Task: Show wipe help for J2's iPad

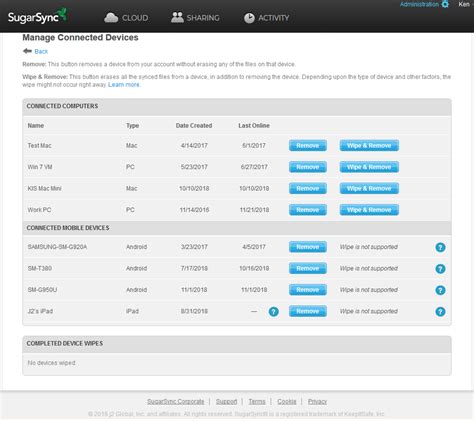Action: (x=440, y=312)
